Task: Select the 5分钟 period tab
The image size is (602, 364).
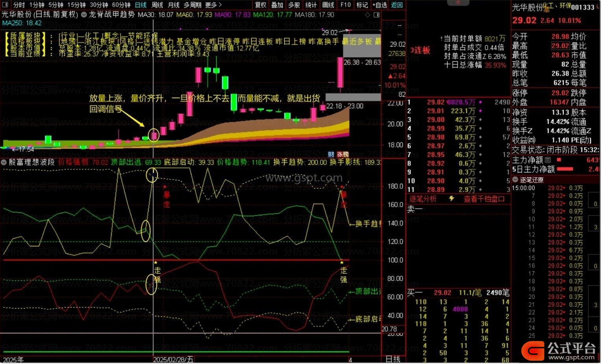Action: coord(56,5)
